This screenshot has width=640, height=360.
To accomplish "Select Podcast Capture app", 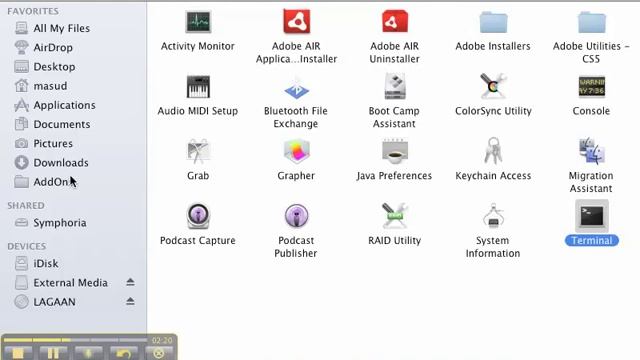I will (x=198, y=216).
